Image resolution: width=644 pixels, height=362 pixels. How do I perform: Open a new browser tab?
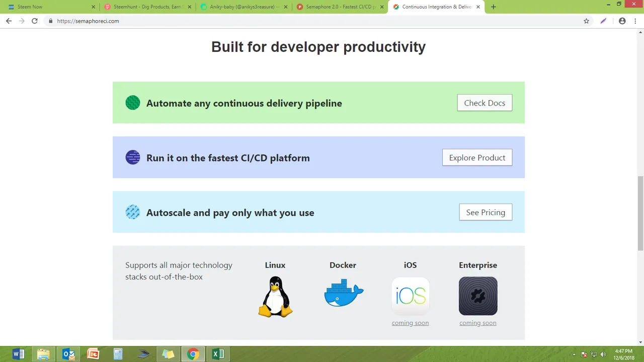[493, 7]
